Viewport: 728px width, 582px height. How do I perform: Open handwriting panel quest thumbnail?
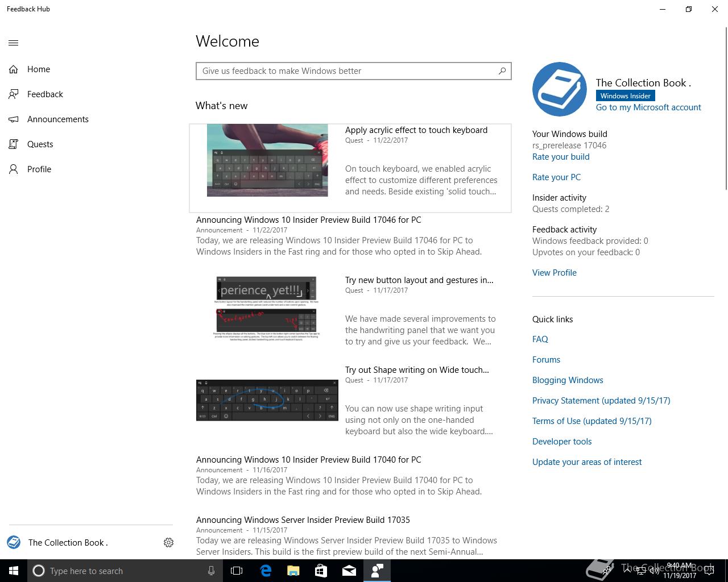[x=266, y=309]
